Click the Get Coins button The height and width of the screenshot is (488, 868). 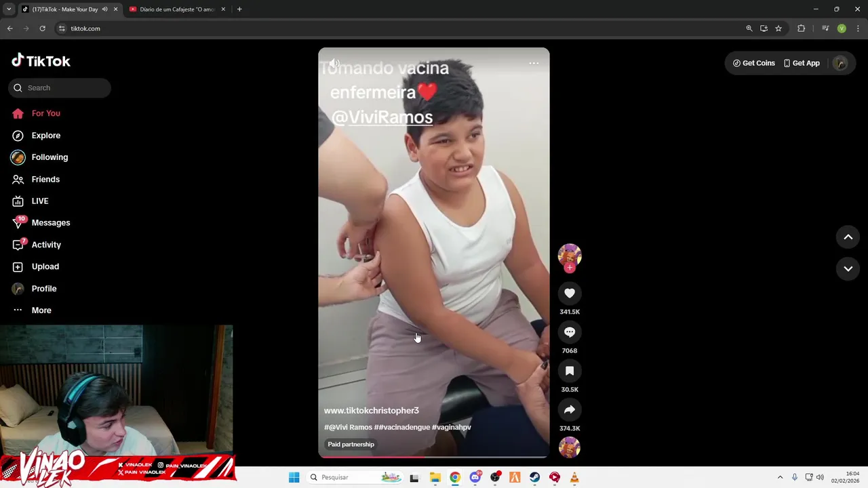tap(754, 63)
